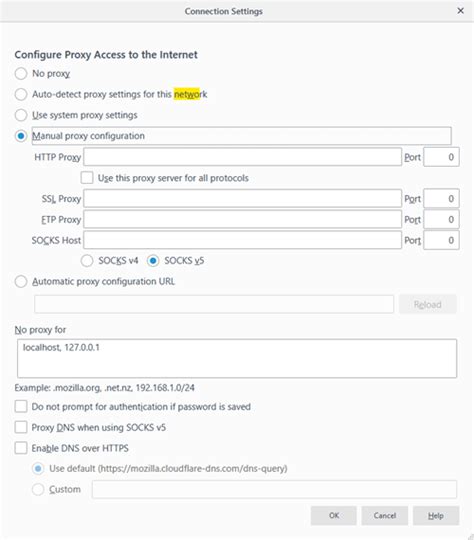This screenshot has width=474, height=540.
Task: Select SOCKS v4 radio button
Action: pos(87,261)
